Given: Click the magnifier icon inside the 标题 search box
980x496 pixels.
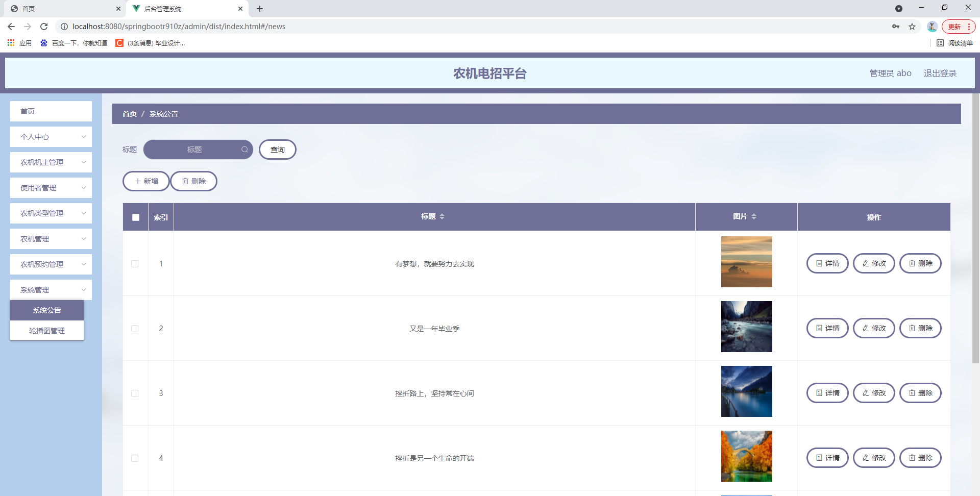Looking at the screenshot, I should 245,149.
